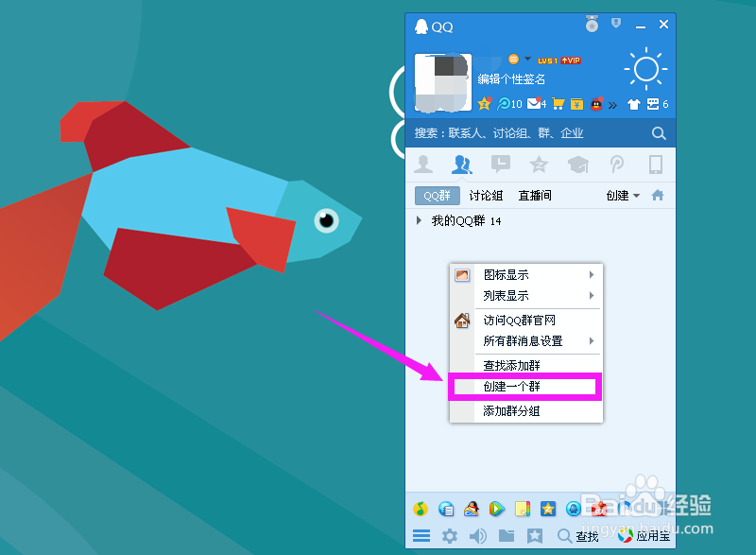Choose 访问QQ群官网 menu item
The image size is (756, 555).
[526, 321]
